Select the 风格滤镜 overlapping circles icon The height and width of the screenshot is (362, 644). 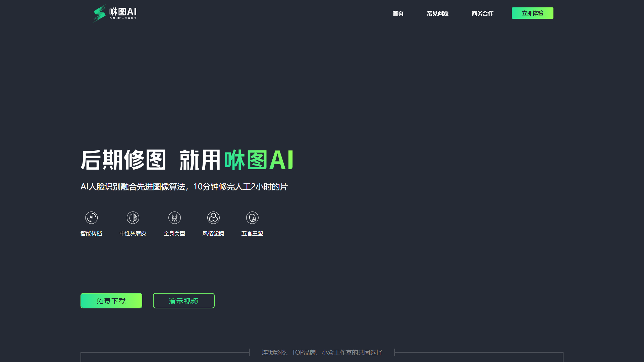tap(213, 217)
